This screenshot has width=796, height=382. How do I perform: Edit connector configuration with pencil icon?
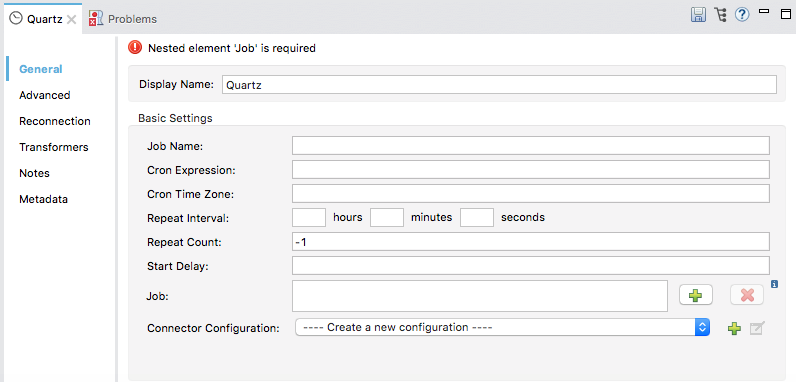tap(757, 328)
